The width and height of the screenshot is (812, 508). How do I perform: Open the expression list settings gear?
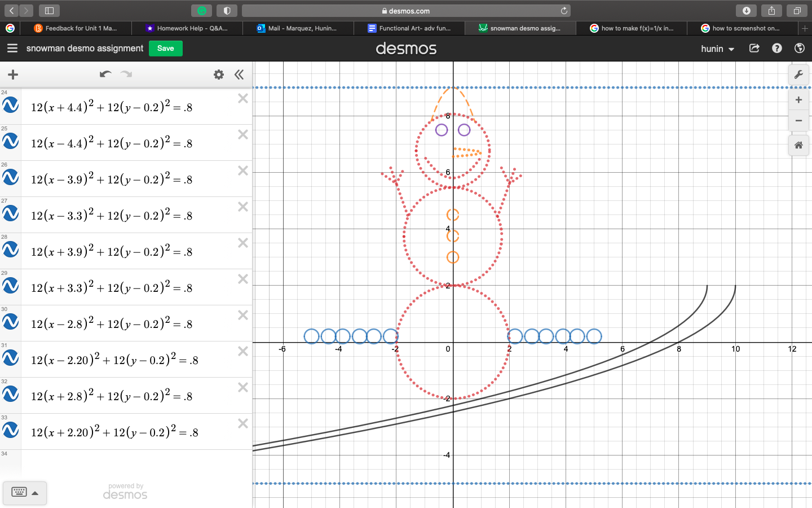click(x=219, y=75)
